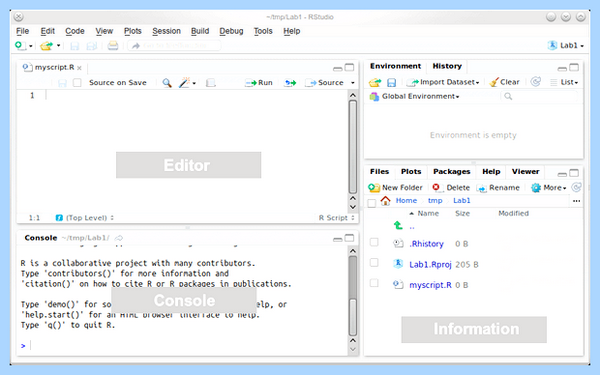Click the Environment refresh icon
This screenshot has width=600, height=375.
point(536,82)
